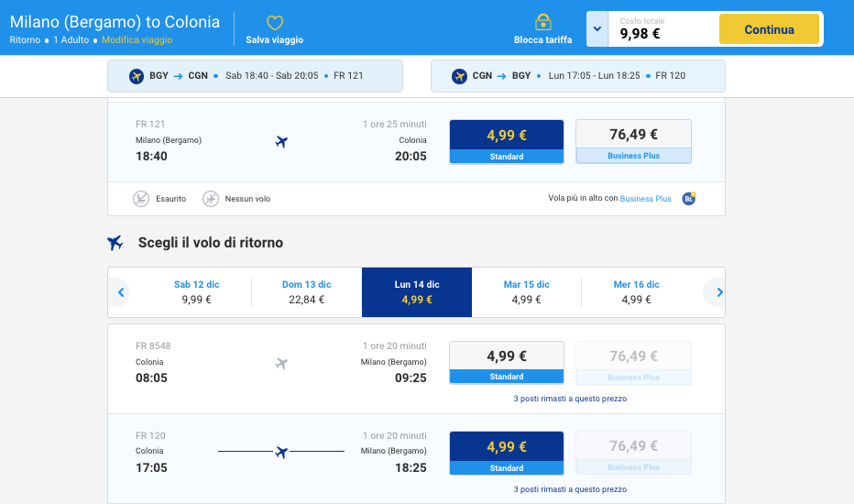Screen dimensions: 854x504
Task: Choose 76,49 € Business Plus fare for FR 121
Action: [x=633, y=141]
